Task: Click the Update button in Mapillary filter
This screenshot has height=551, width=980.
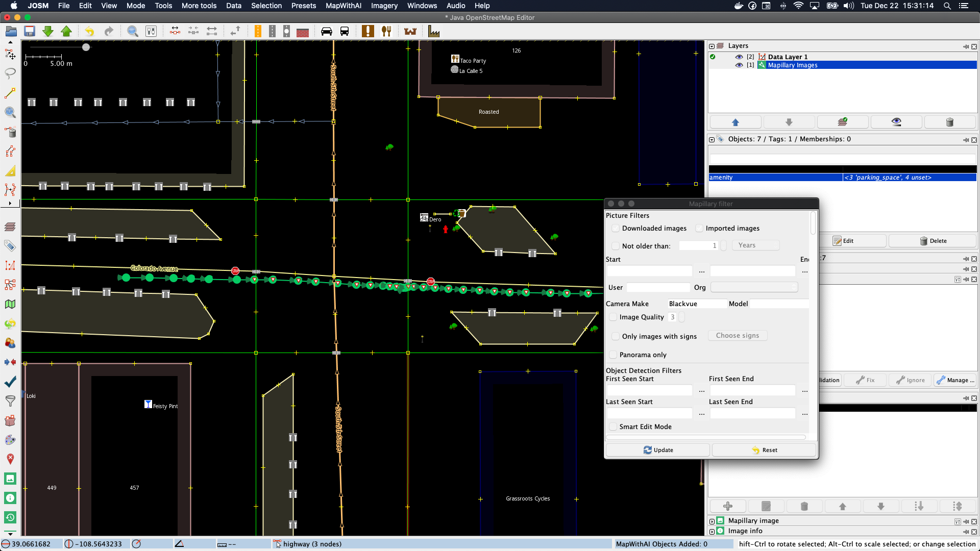Action: [x=657, y=450]
